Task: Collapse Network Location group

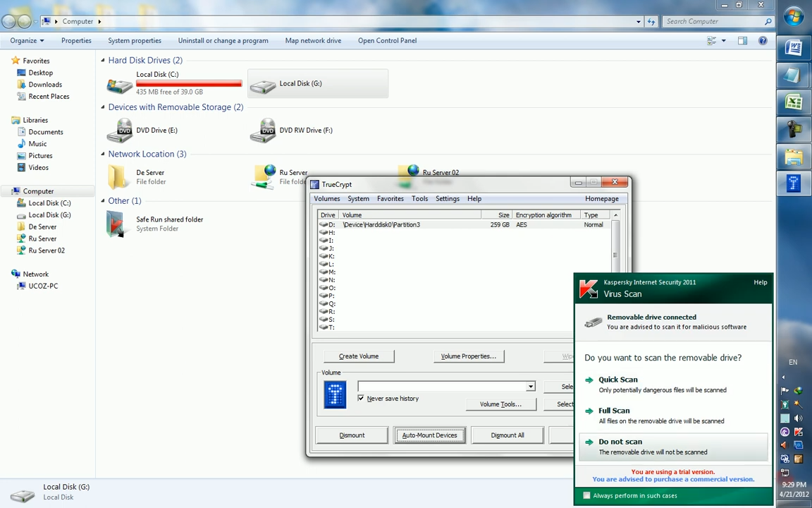Action: coord(102,154)
